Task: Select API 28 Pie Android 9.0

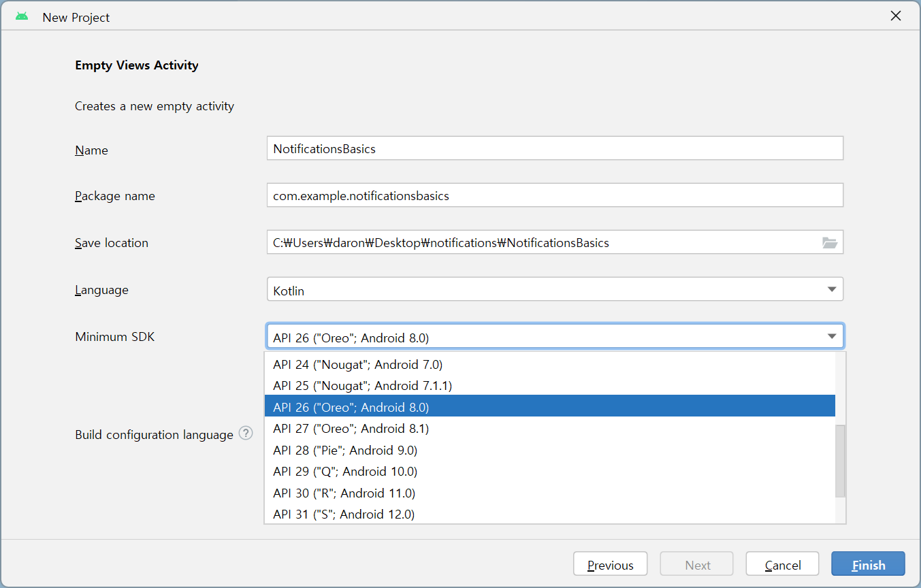Action: click(x=549, y=450)
